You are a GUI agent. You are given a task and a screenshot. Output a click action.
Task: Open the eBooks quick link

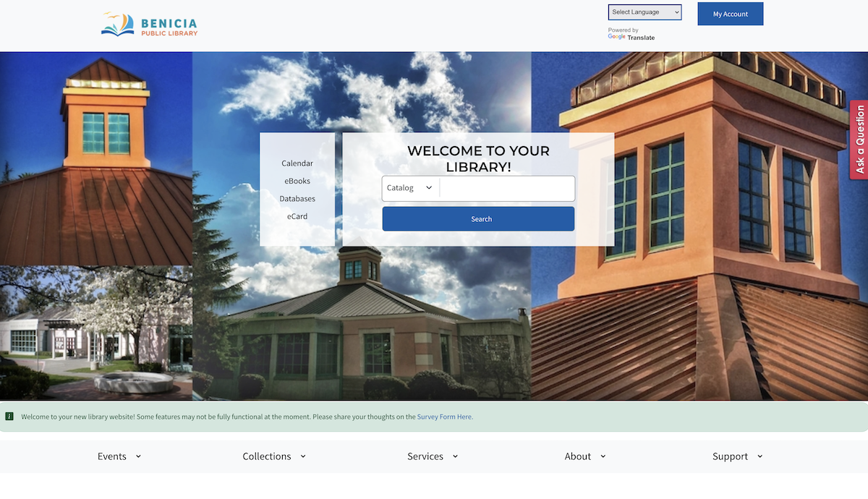(297, 181)
